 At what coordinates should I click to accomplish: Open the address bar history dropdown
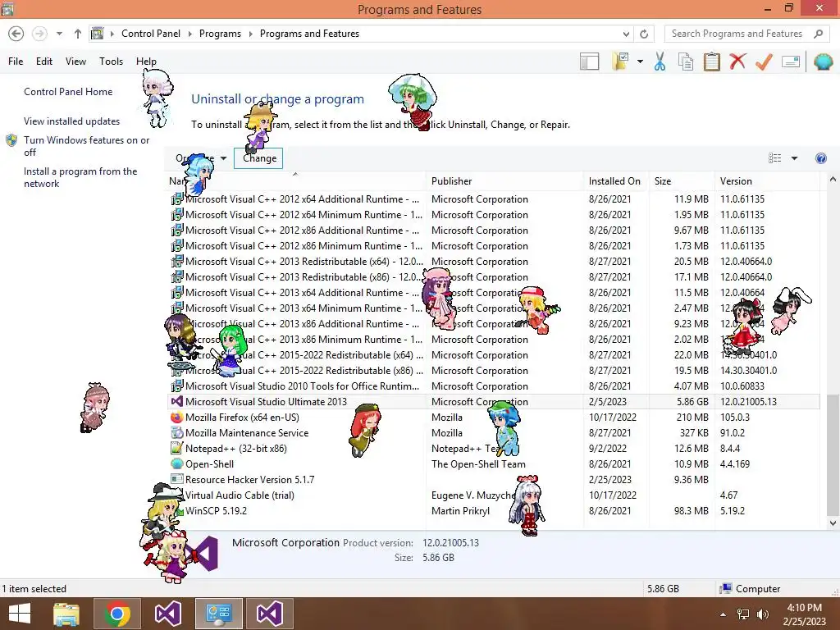[626, 34]
